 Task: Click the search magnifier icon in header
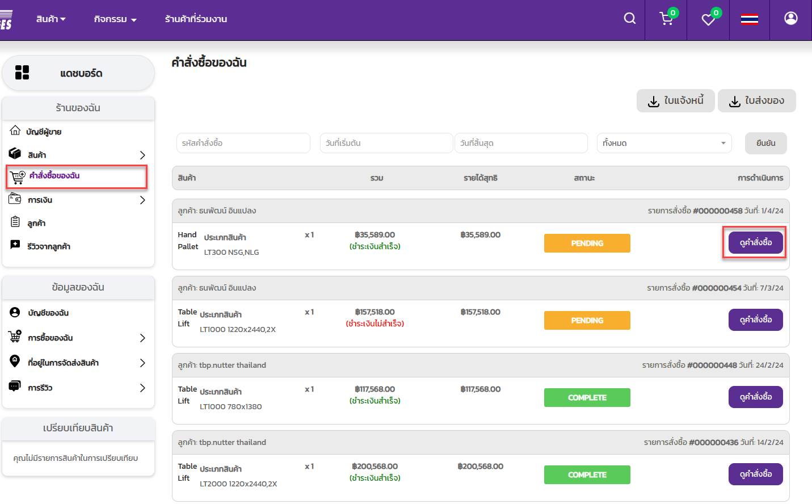(x=629, y=19)
